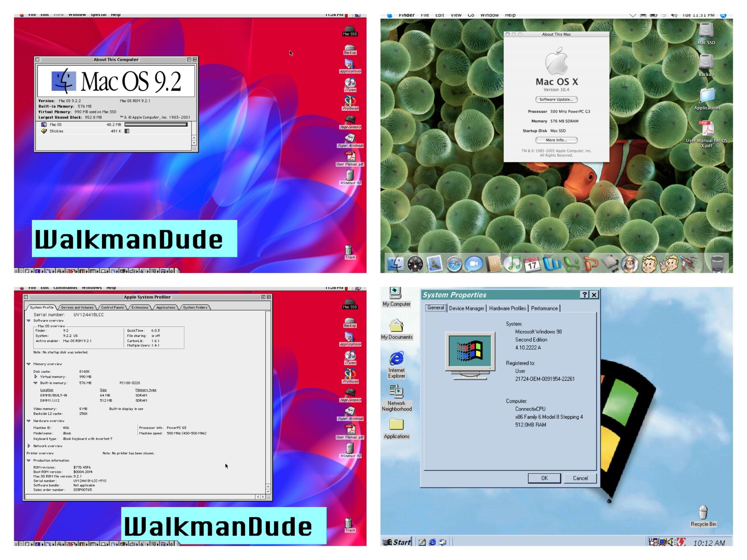Collapse the Software overview section
The width and height of the screenshot is (747, 560).
pos(28,321)
